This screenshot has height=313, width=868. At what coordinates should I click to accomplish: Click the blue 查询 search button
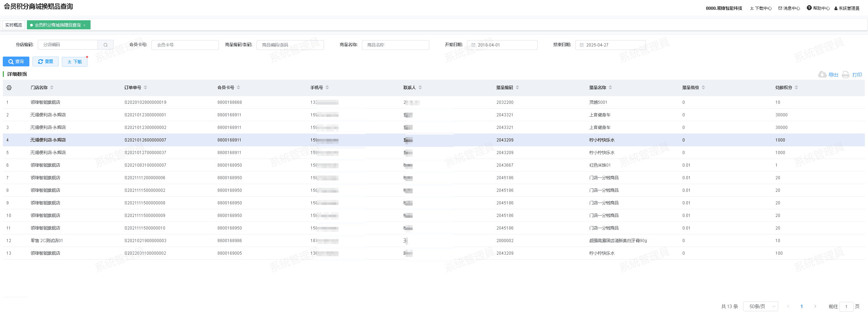point(16,61)
